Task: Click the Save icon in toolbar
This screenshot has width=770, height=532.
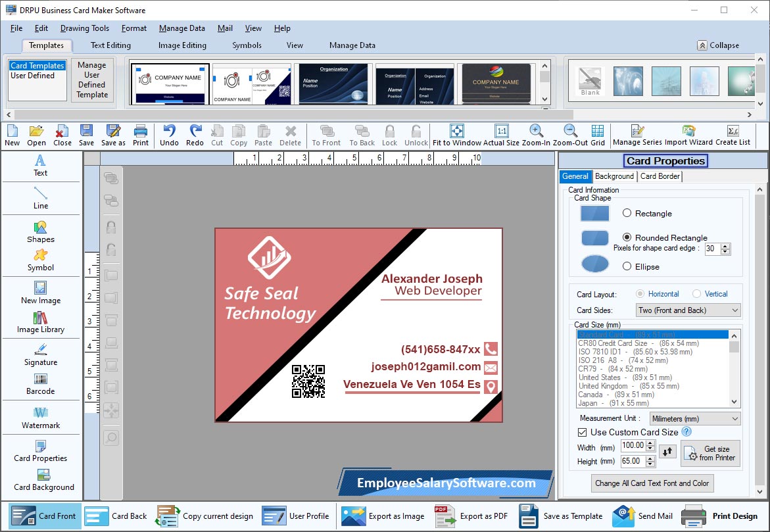Action: 86,135
